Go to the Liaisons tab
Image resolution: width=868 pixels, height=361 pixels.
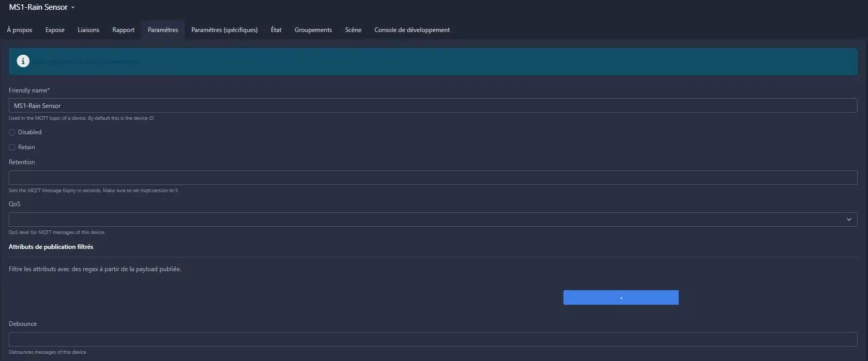88,30
